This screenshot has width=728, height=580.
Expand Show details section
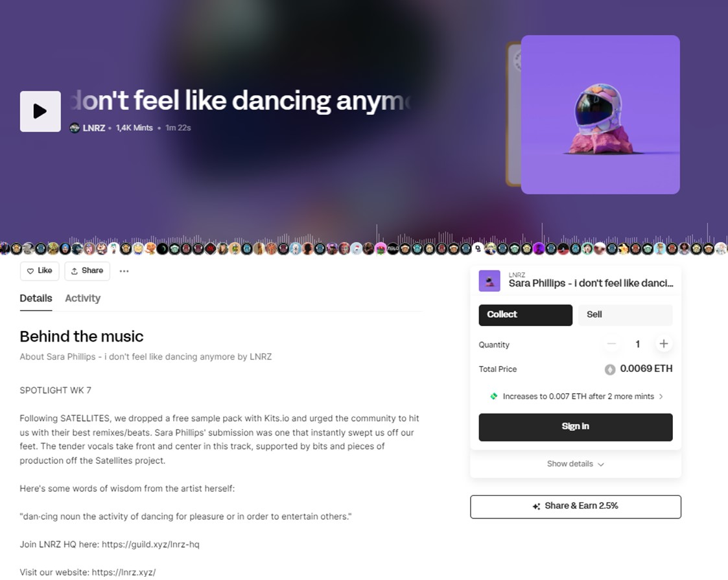[x=575, y=464]
